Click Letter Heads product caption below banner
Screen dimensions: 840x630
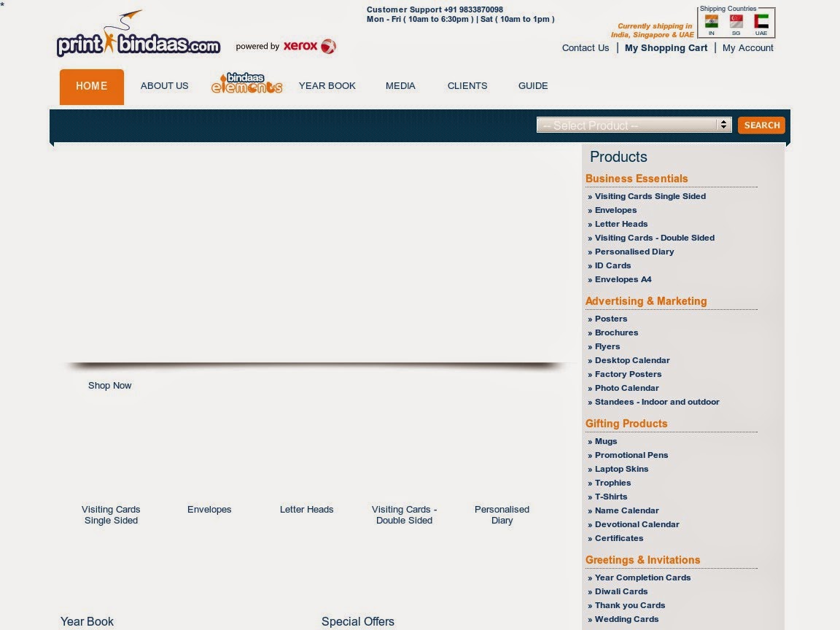coord(306,510)
